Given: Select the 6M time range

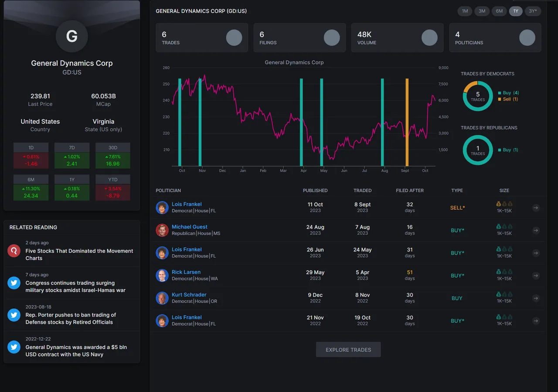Looking at the screenshot, I should 499,11.
